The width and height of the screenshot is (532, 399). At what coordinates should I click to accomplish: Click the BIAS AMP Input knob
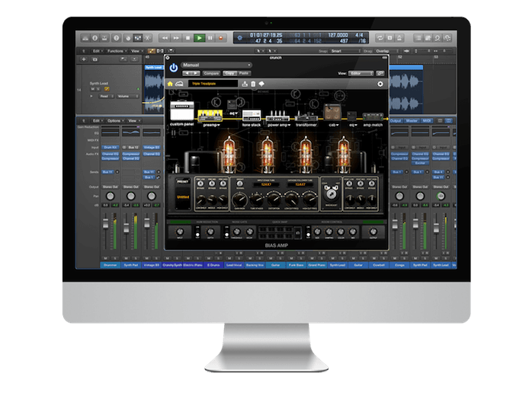tap(179, 231)
